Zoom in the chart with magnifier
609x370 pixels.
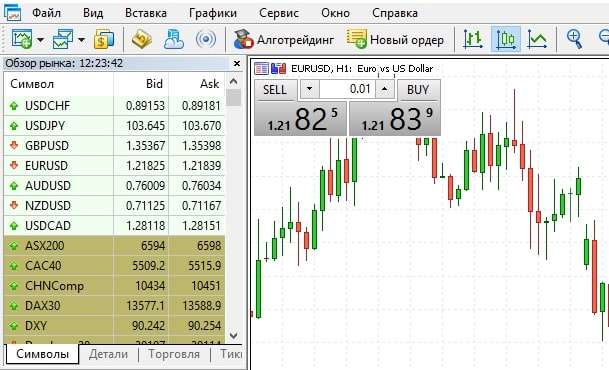pos(574,39)
